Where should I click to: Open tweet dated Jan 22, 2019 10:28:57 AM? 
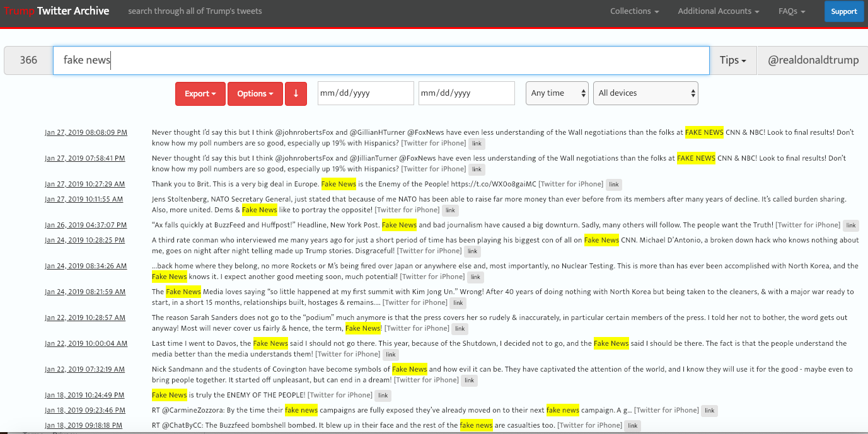pyautogui.click(x=85, y=317)
